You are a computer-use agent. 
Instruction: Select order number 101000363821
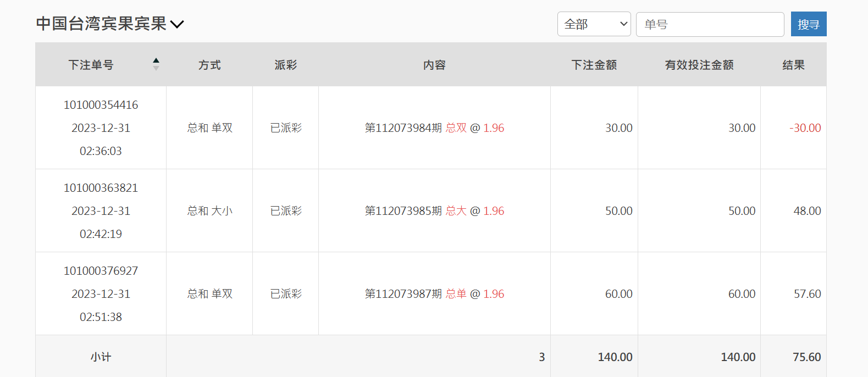point(101,188)
